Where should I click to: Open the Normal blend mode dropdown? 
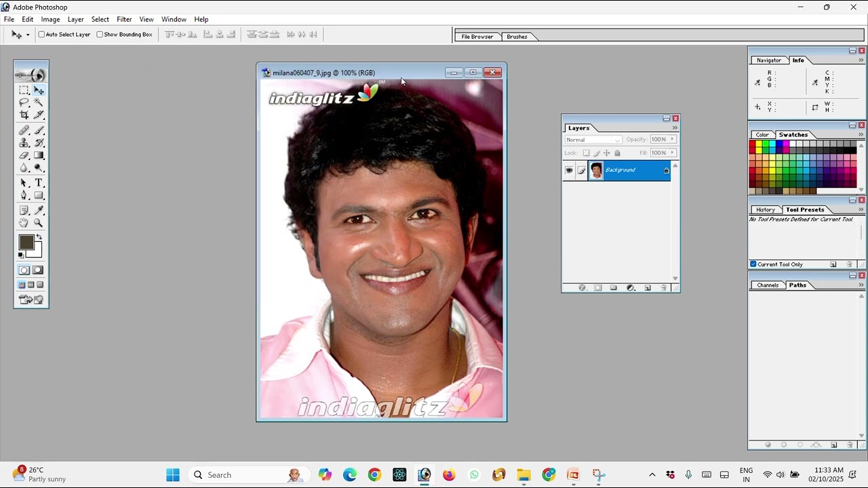(x=593, y=140)
